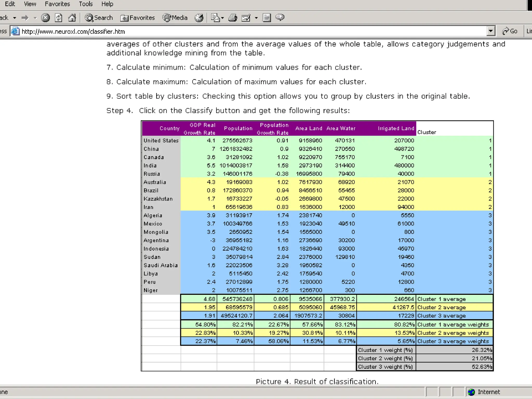532x399 pixels.
Task: Click the Print icon in toolbar
Action: point(232,18)
